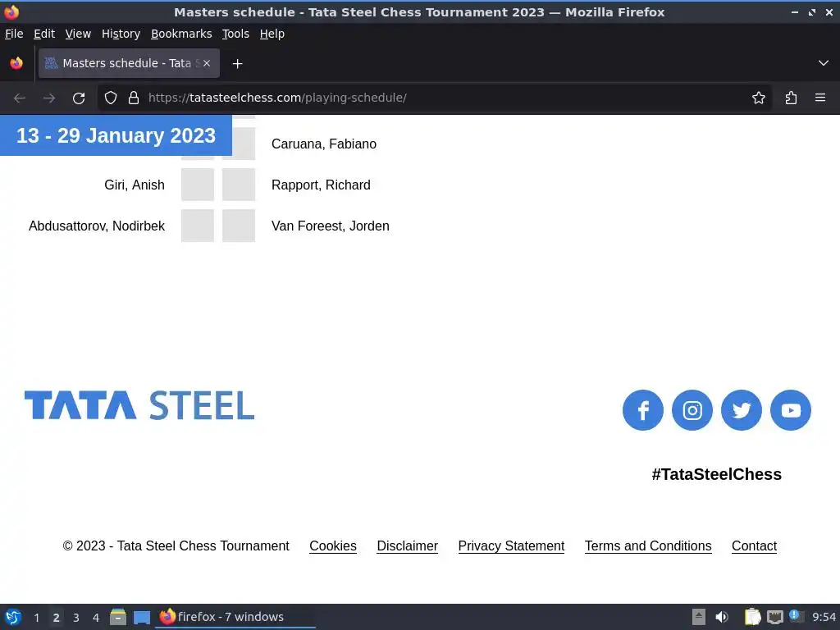Open Firefox application hamburger menu
Screen dimensions: 840x630
[x=820, y=98]
